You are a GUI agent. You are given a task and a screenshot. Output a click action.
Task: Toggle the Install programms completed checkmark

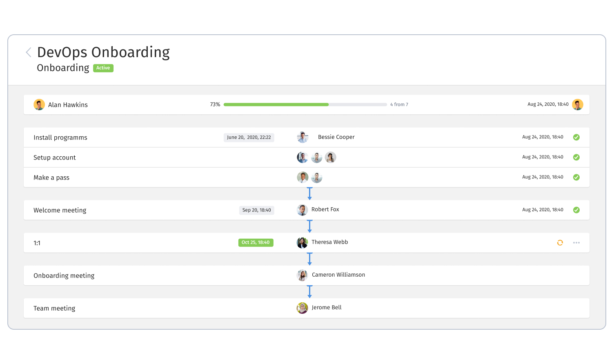[576, 137]
